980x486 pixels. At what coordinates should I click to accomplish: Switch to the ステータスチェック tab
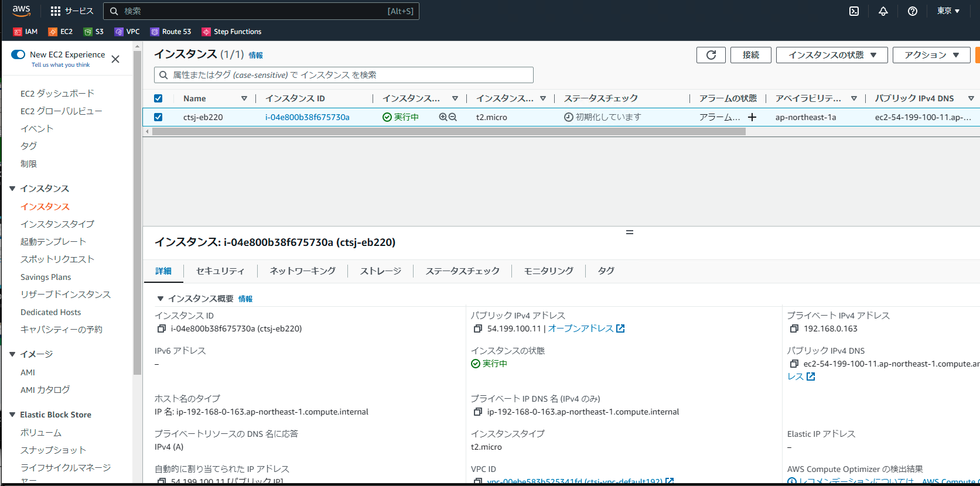(x=463, y=271)
